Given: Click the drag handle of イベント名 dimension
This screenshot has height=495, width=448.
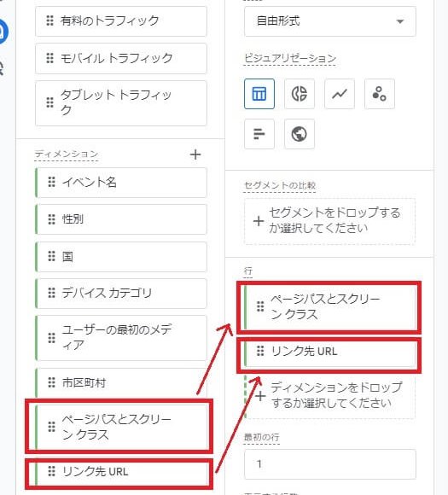Looking at the screenshot, I should (x=51, y=182).
